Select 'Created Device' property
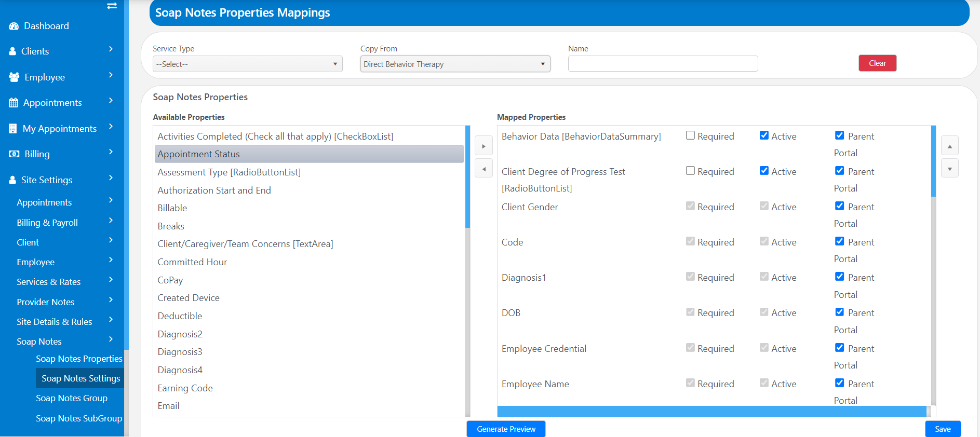This screenshot has width=980, height=437. tap(309, 298)
